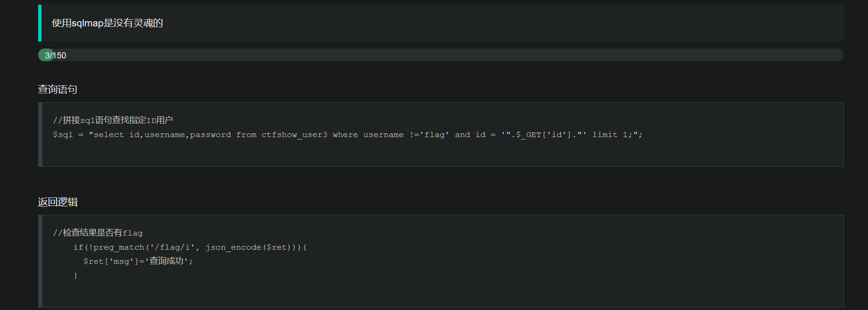Image resolution: width=868 pixels, height=310 pixels.
Task: Click the closing brace of the if block
Action: click(x=75, y=275)
